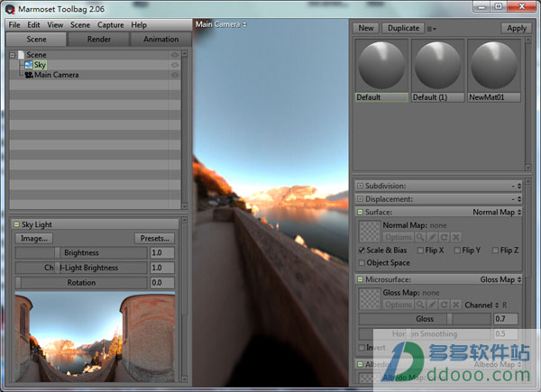Click Gloss Map clear X icon
The image size is (541, 392).
point(455,305)
